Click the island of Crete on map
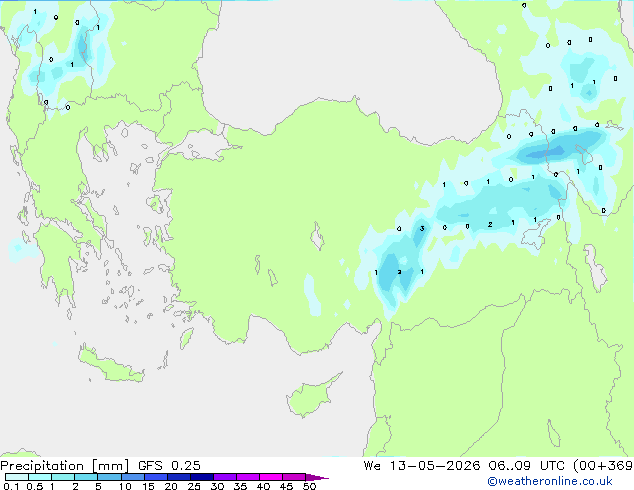This screenshot has height=490, width=634. 110,366
